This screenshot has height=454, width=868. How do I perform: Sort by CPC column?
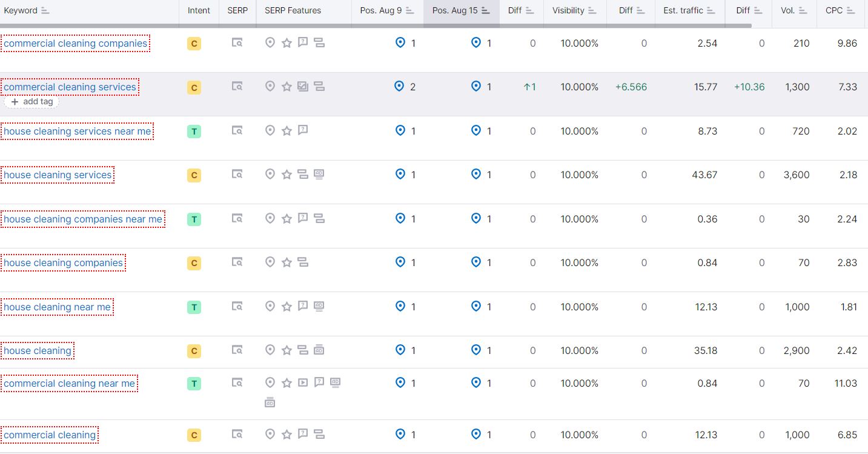tap(850, 11)
